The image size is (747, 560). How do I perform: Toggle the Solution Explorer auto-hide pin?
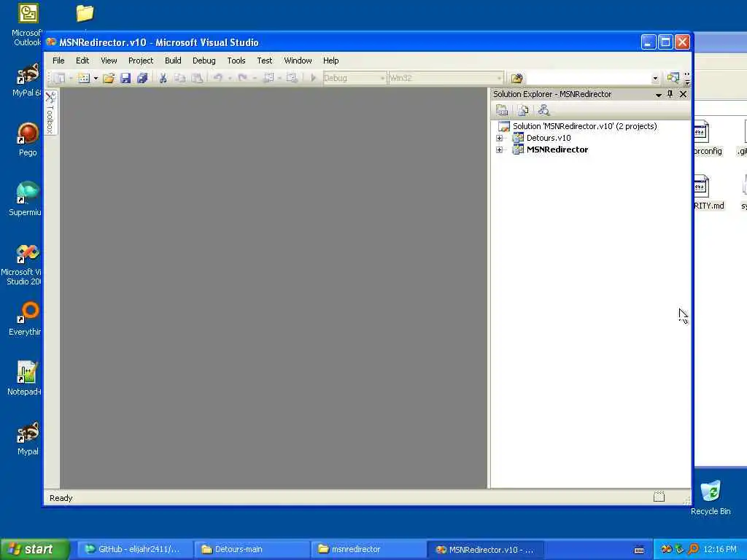pyautogui.click(x=670, y=94)
